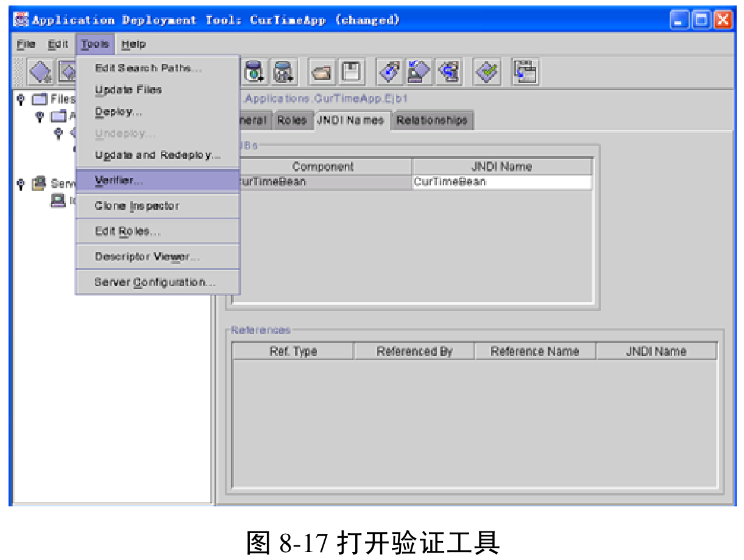Choose Server Configuration... menu entry
This screenshot has height=560, width=744.
[158, 282]
